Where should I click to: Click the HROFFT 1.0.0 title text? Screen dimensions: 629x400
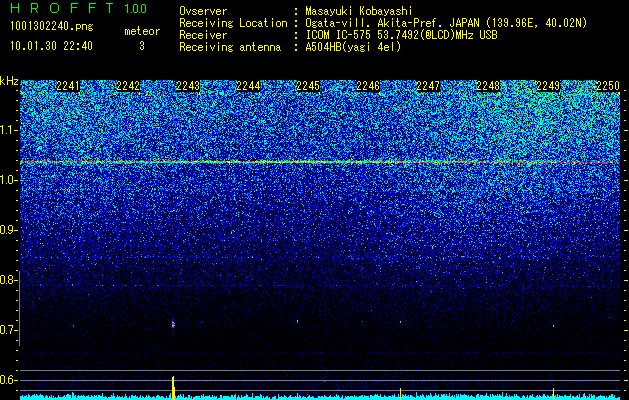tap(78, 8)
